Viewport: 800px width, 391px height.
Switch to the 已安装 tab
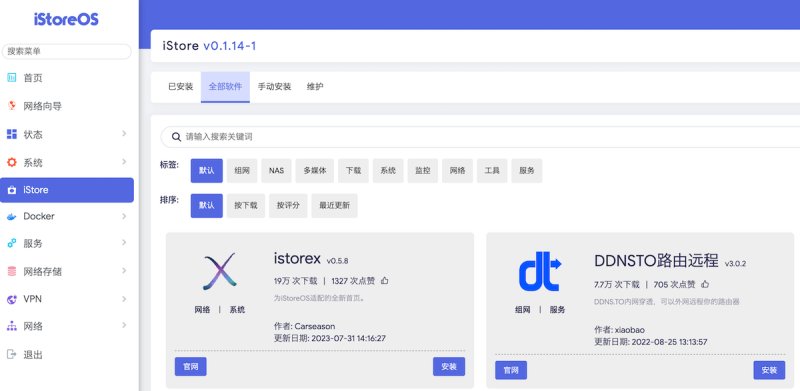click(x=181, y=87)
